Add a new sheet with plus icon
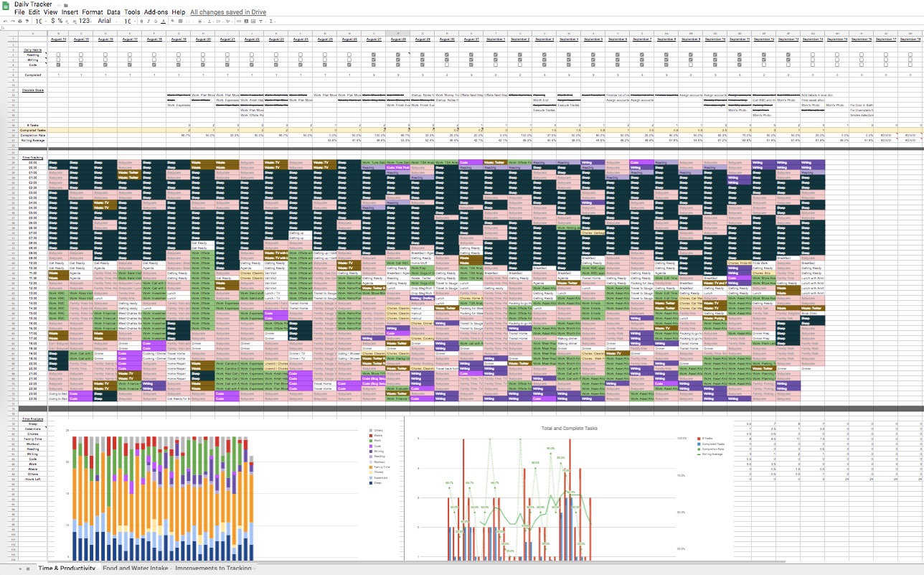 (x=19, y=568)
